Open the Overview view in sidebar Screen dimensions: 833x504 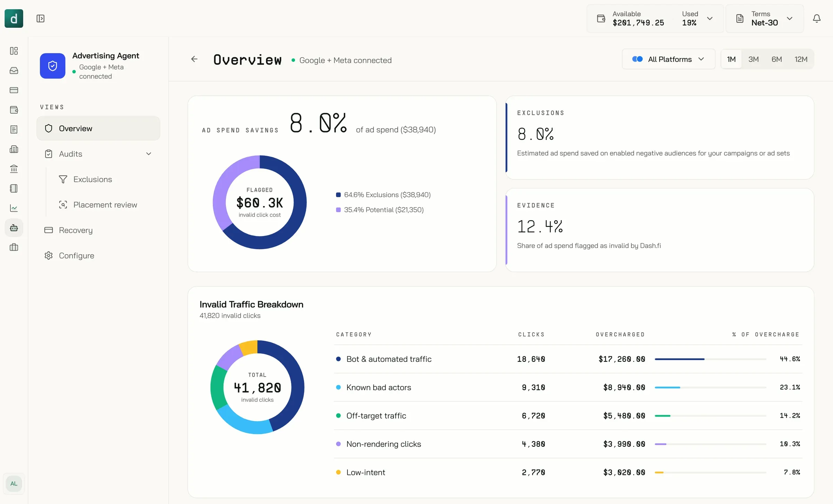98,128
